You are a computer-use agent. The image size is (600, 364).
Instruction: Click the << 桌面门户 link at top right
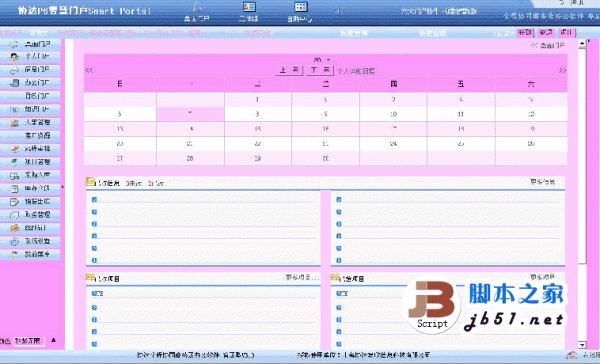548,46
